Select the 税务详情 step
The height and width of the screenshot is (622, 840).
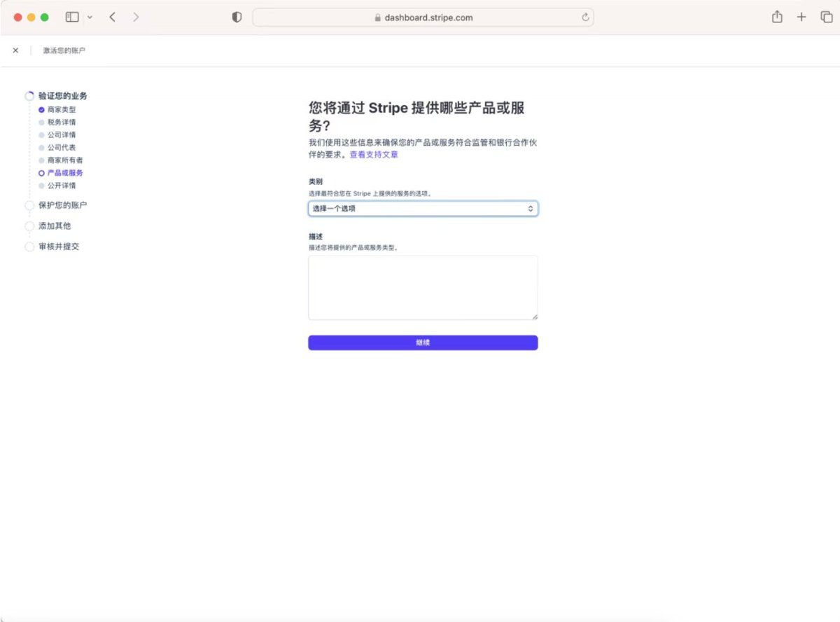click(62, 123)
